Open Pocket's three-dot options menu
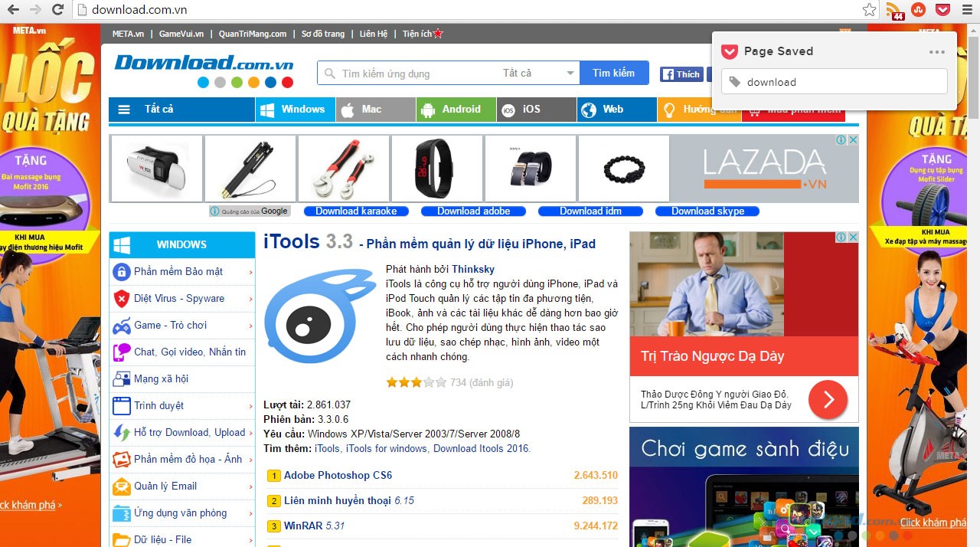 click(x=937, y=52)
